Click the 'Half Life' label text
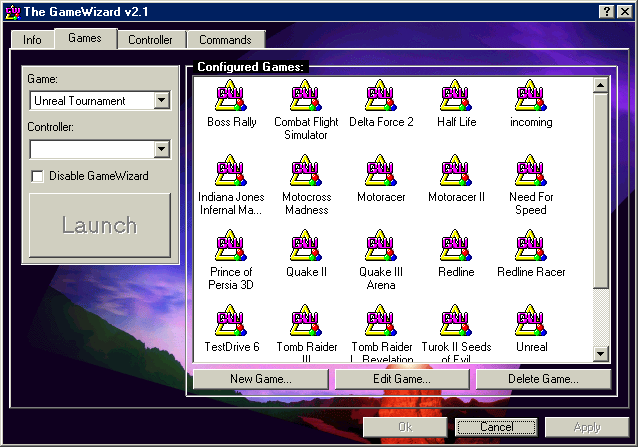The image size is (638, 447). 457,122
